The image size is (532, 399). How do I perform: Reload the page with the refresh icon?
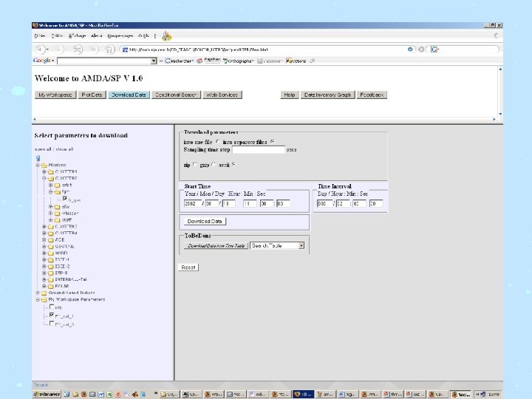[77, 50]
